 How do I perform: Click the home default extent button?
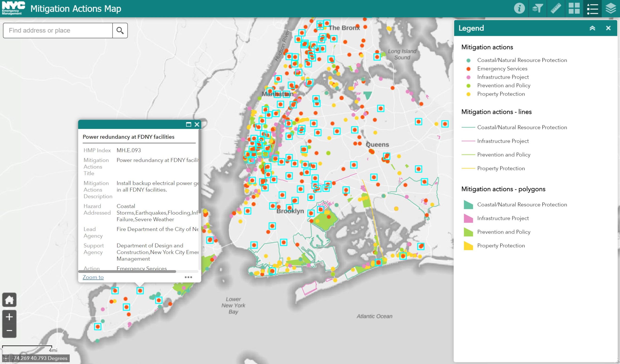pos(9,300)
